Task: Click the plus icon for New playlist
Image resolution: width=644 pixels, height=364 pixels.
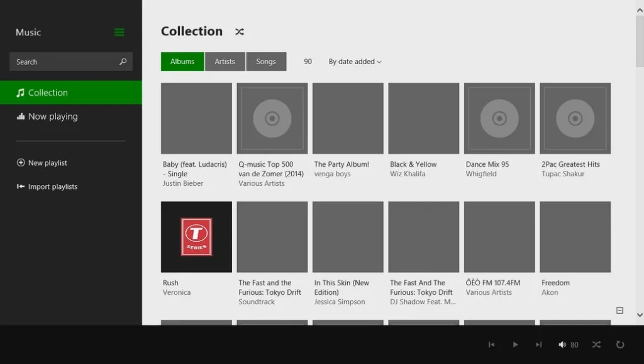Action: pos(21,162)
